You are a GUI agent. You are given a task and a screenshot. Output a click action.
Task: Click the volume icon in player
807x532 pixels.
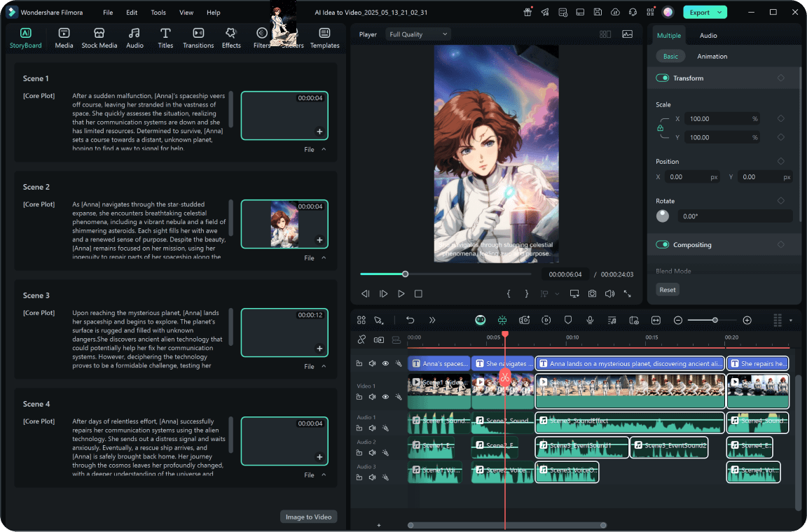click(610, 294)
